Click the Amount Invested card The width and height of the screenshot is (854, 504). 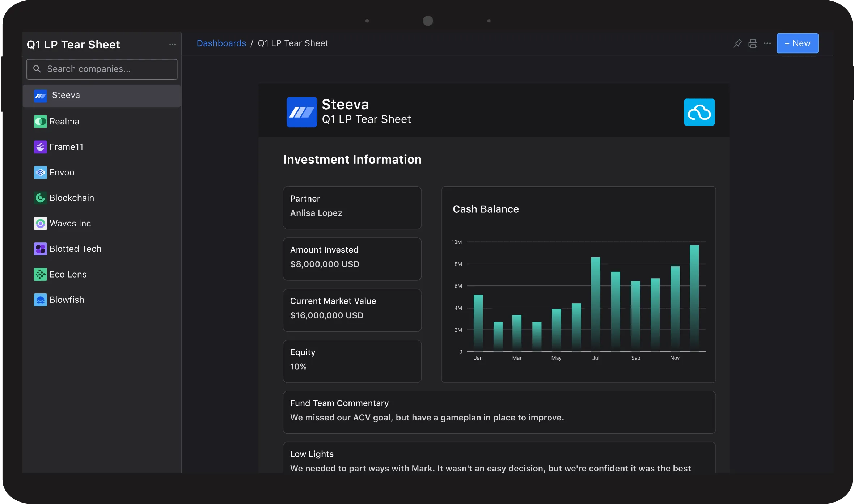(x=352, y=259)
